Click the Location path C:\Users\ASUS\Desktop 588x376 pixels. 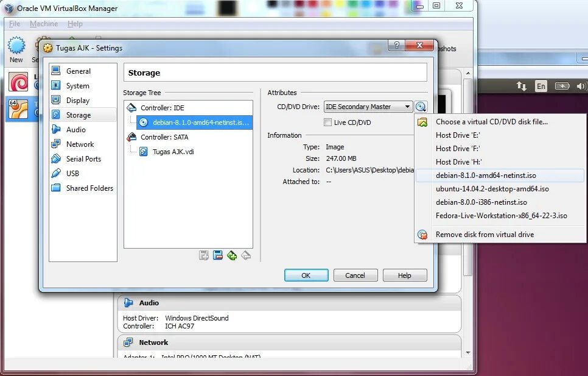[x=369, y=170]
